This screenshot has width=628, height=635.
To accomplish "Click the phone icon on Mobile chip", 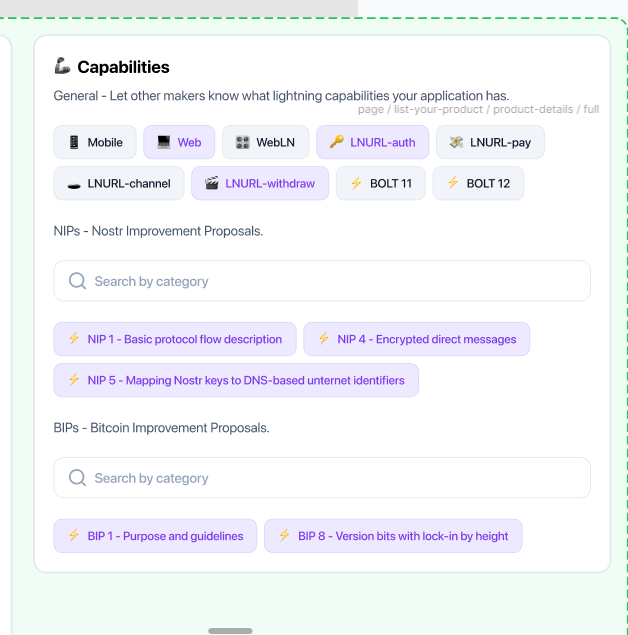I will pyautogui.click(x=73, y=142).
